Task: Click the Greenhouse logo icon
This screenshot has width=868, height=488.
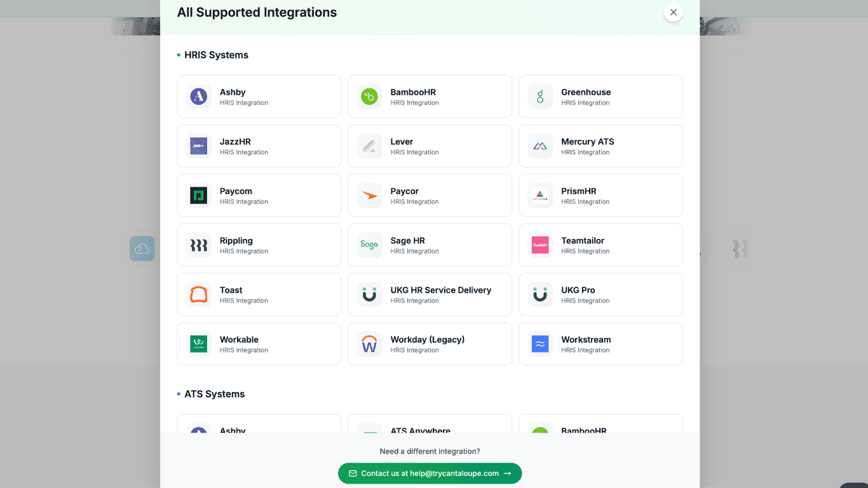Action: 540,97
